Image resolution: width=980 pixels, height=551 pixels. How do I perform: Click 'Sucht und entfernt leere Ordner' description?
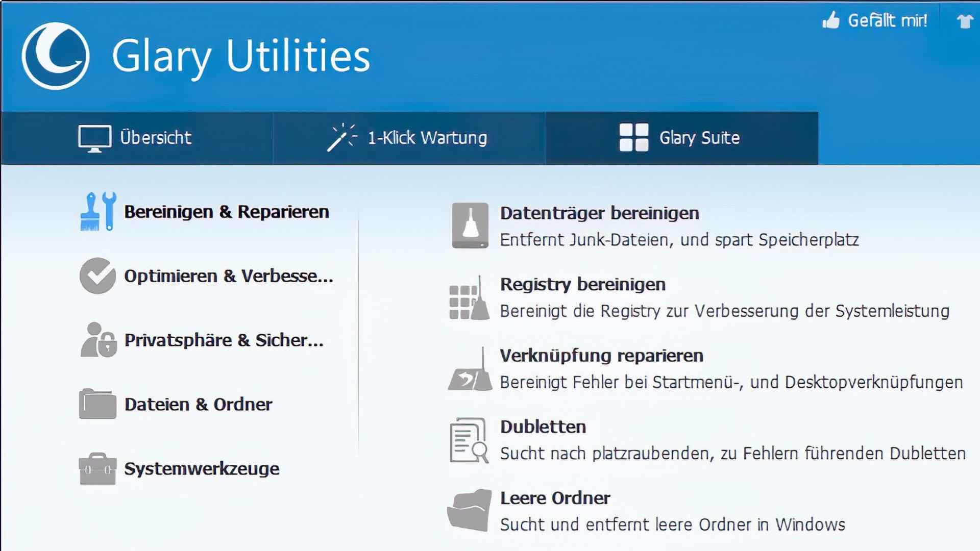point(673,524)
